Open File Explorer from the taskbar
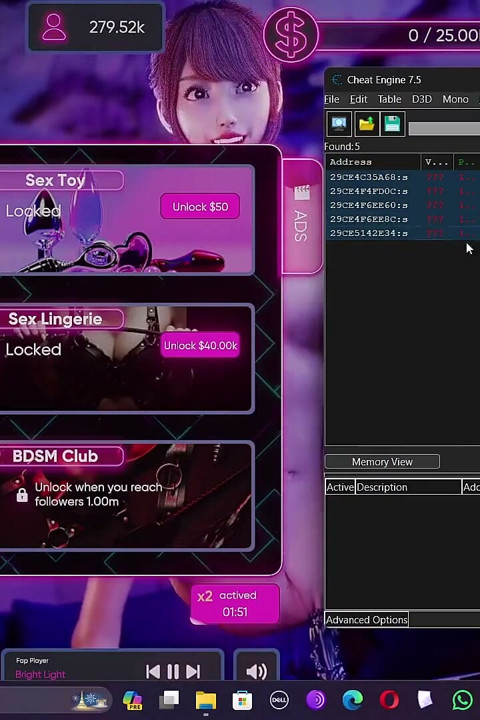480x720 pixels. pos(205,700)
